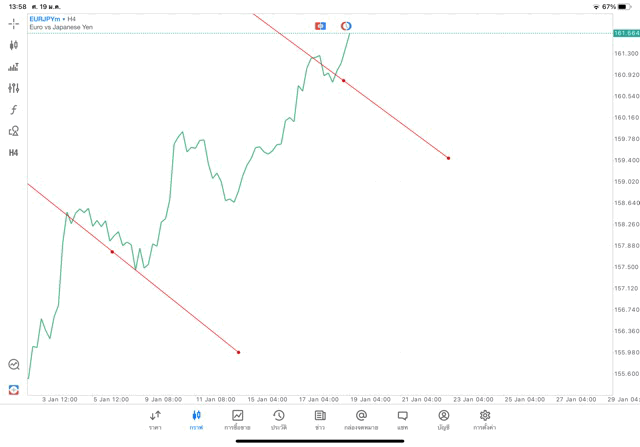Tap the round chart icon at bottom left
The height and width of the screenshot is (447, 640).
point(14,365)
